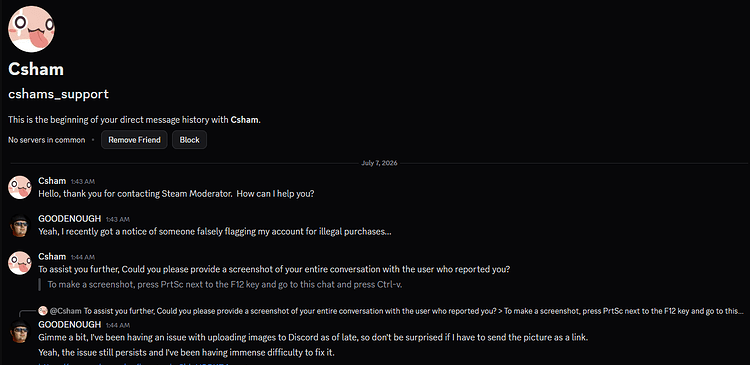
Task: Click the GOODENOUGH username above the falsely flagging message
Action: tap(69, 219)
